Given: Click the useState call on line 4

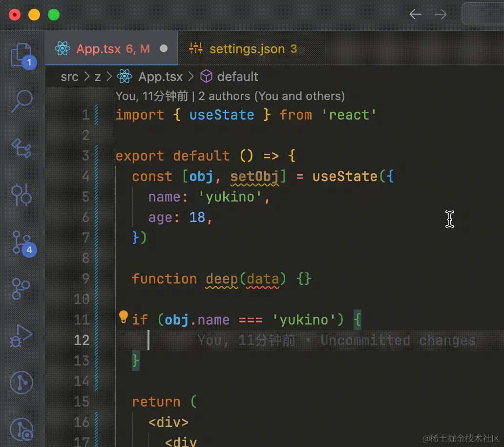Looking at the screenshot, I should point(345,176).
